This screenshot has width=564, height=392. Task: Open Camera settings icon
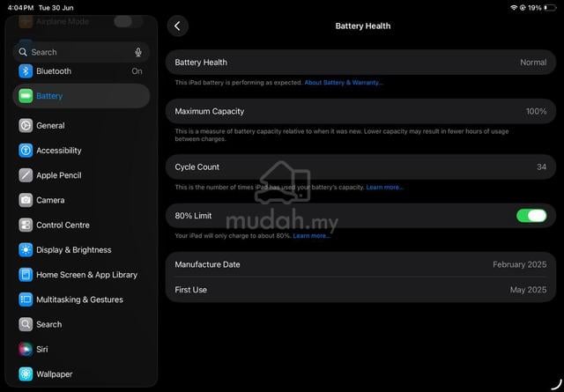pos(26,200)
